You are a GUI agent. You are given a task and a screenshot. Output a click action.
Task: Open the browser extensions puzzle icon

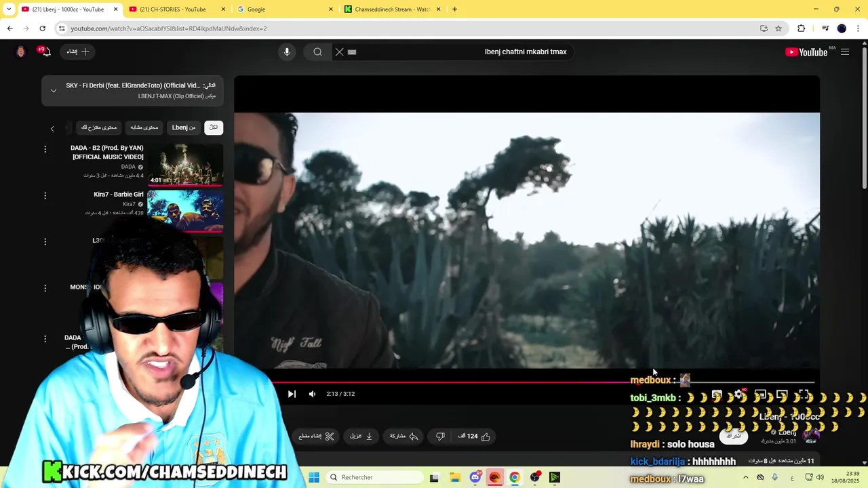pyautogui.click(x=801, y=28)
